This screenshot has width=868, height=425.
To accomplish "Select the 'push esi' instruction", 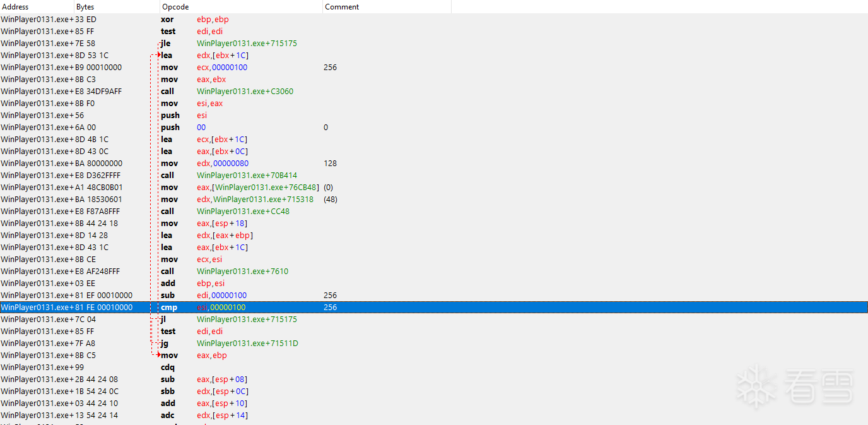I will (x=434, y=116).
